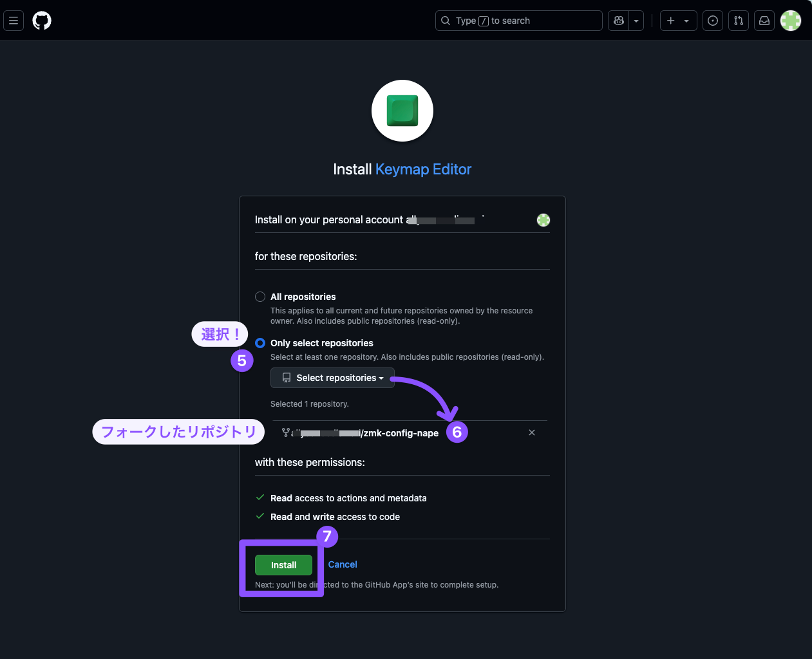Click 'Read access to actions and metadata'
Image resolution: width=812 pixels, height=659 pixels.
[348, 498]
